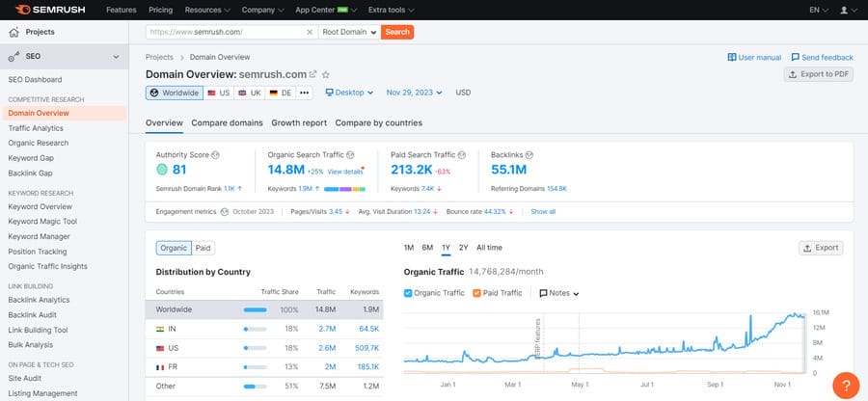Star the semrush.com domain as favorite
Image resolution: width=868 pixels, height=401 pixels.
point(326,74)
